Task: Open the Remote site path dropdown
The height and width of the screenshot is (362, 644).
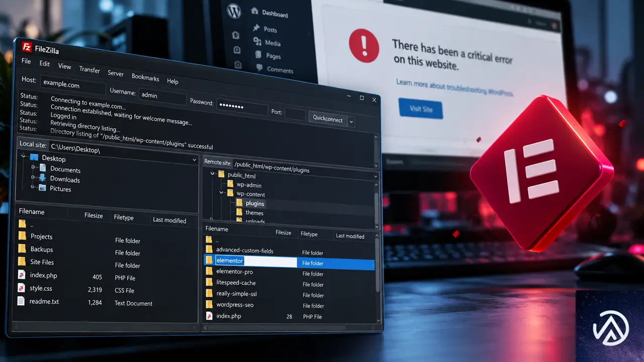Action: (x=375, y=176)
